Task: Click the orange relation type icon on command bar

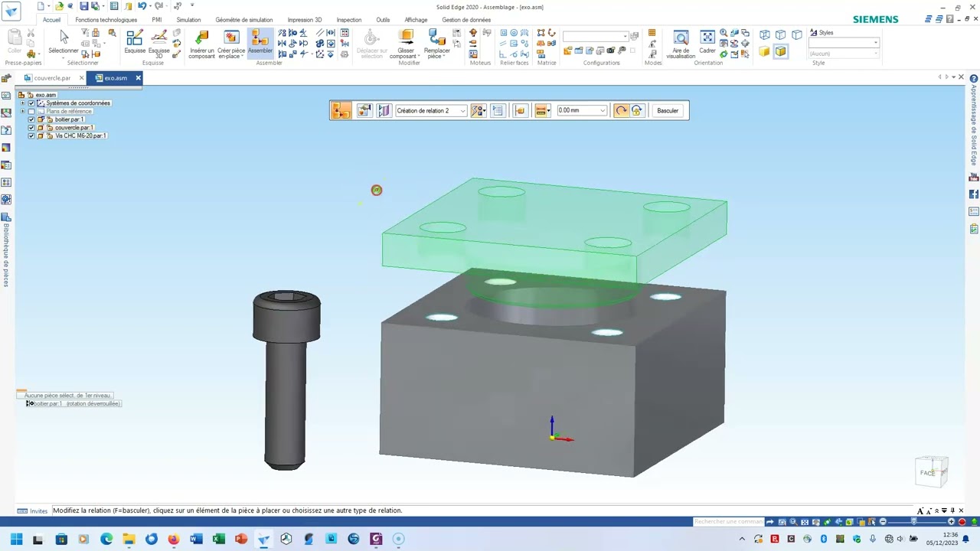Action: (x=341, y=111)
